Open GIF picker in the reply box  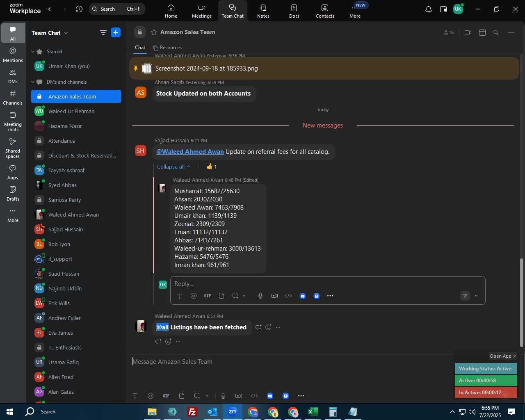click(x=208, y=296)
